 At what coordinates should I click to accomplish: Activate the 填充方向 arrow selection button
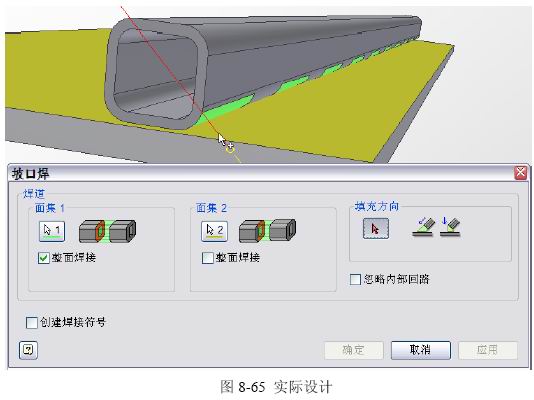pos(376,228)
